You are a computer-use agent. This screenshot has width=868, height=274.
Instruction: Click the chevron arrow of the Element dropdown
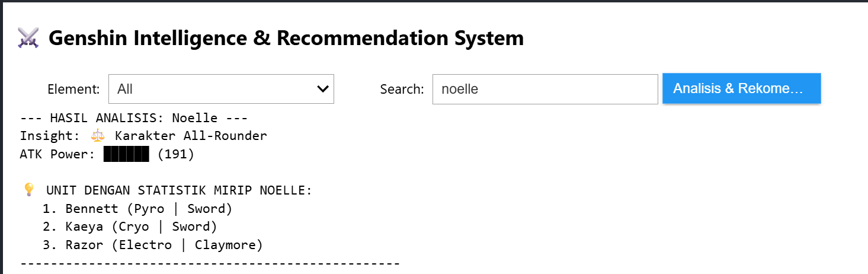[322, 89]
